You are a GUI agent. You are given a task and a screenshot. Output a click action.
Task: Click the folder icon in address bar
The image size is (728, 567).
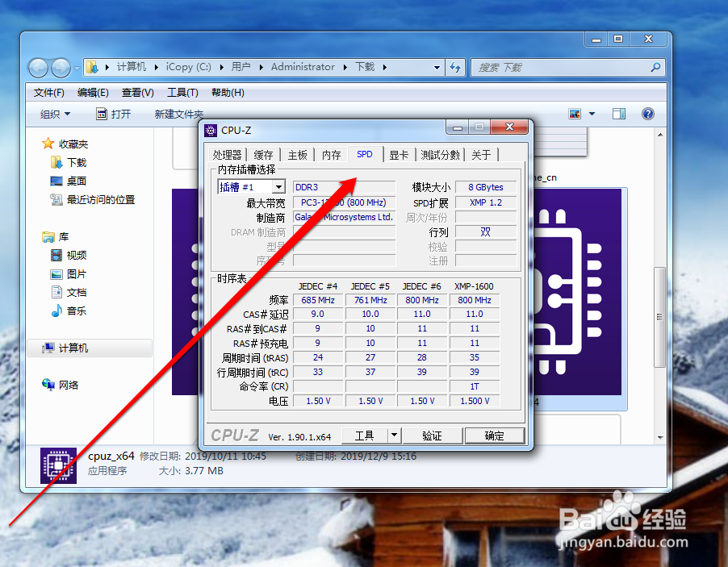pos(92,67)
